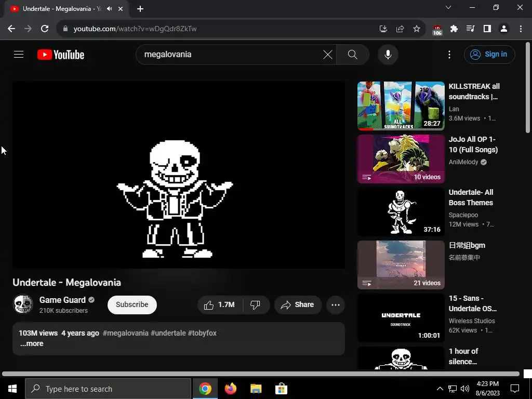Click the Wireless Studios channel name
This screenshot has width=532, height=399.
(472, 321)
